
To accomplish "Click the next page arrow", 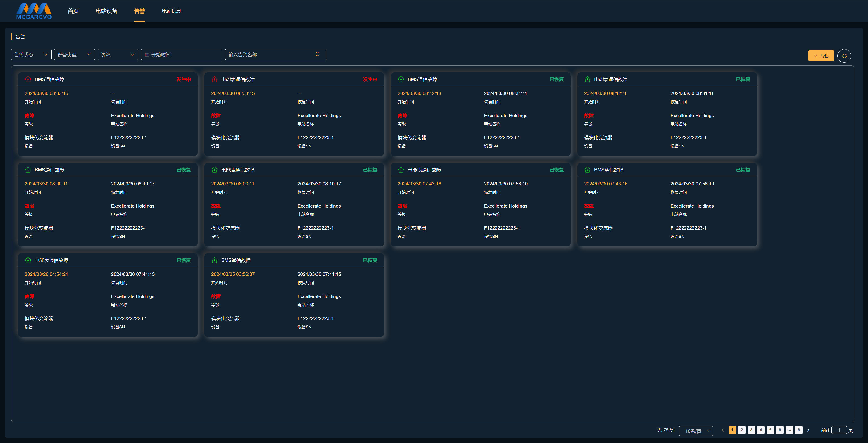I will [x=808, y=430].
